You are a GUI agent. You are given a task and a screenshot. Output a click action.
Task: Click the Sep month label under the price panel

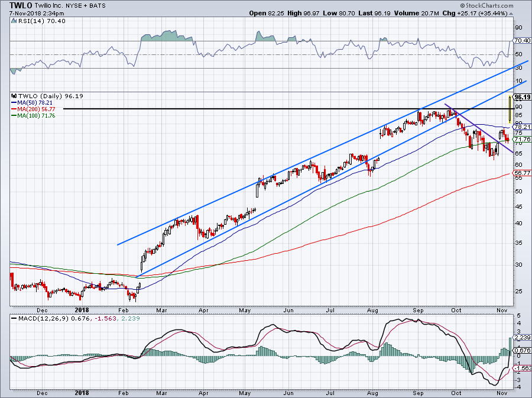tap(418, 310)
